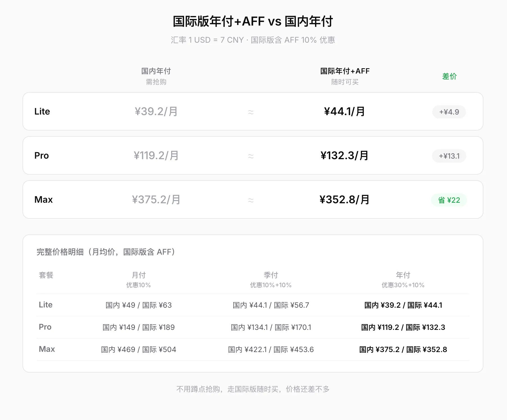Click the ¥132.3/月 international Pro price
507x420 pixels.
[345, 156]
